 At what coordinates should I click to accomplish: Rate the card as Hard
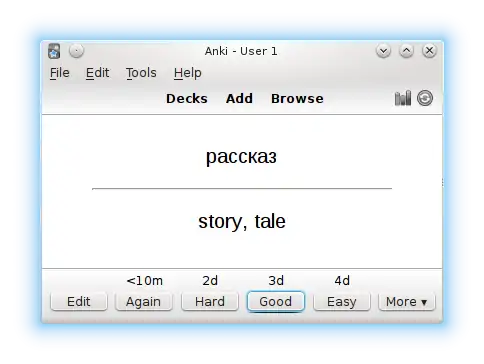tap(210, 302)
